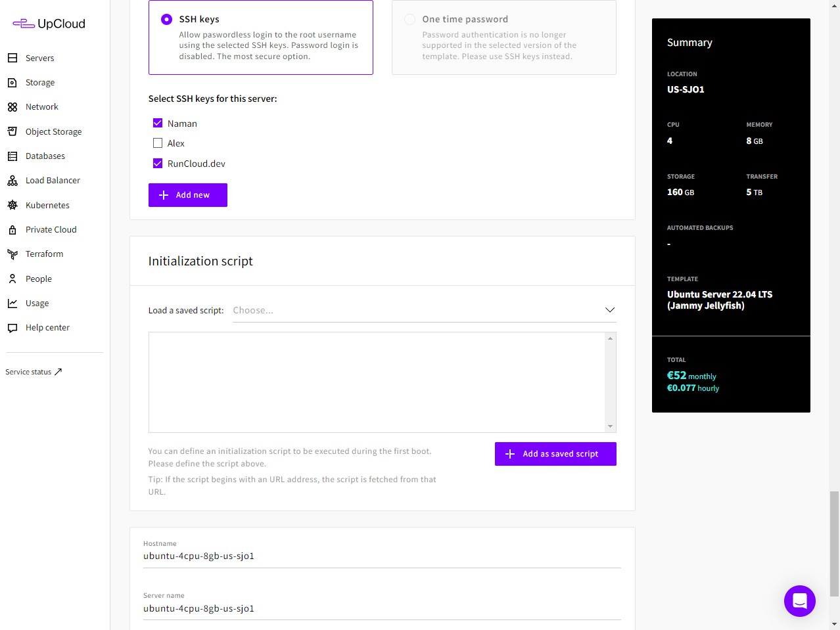Click the Terraform icon in sidebar
This screenshot has height=630, width=840.
coord(12,254)
